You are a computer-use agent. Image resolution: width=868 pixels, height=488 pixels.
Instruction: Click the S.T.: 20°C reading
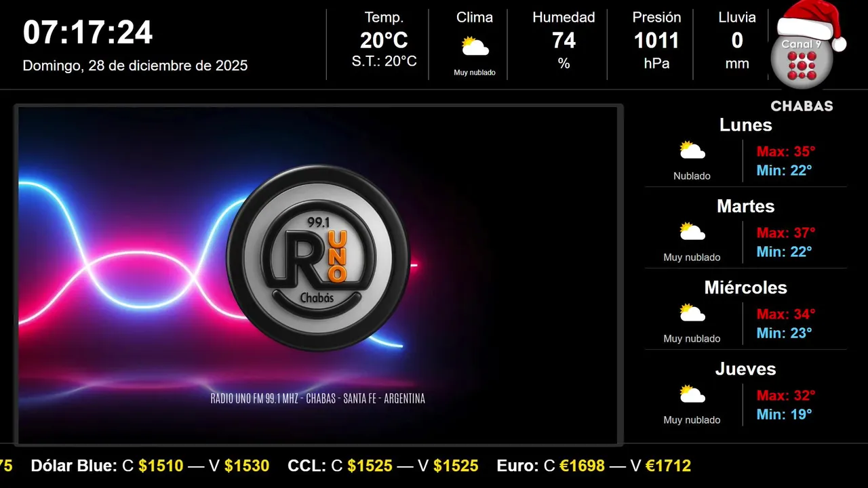(384, 61)
